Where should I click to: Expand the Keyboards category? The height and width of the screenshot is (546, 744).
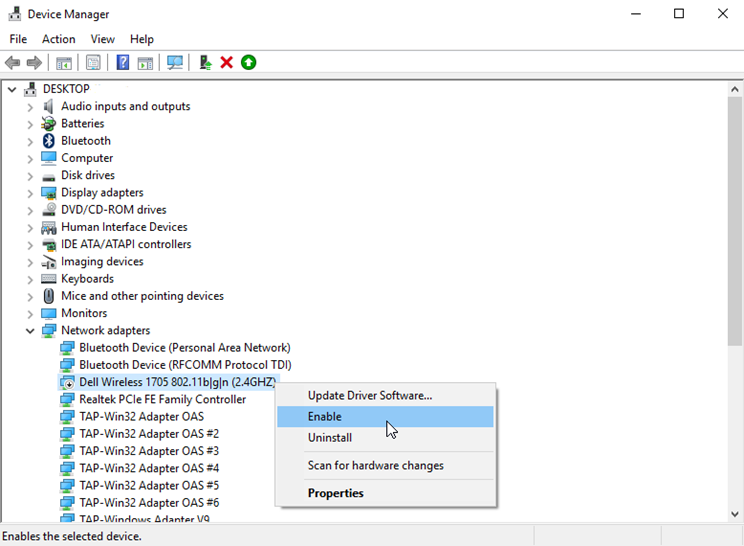30,279
